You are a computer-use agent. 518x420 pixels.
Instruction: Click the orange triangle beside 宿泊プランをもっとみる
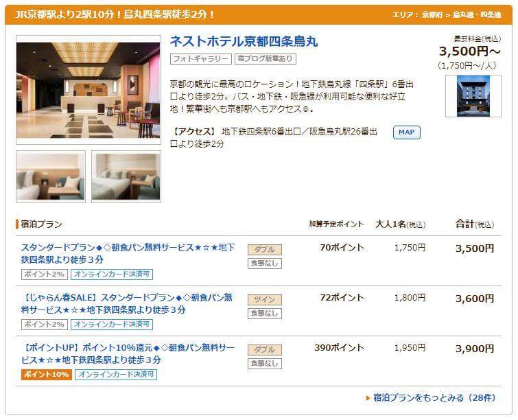[368, 398]
